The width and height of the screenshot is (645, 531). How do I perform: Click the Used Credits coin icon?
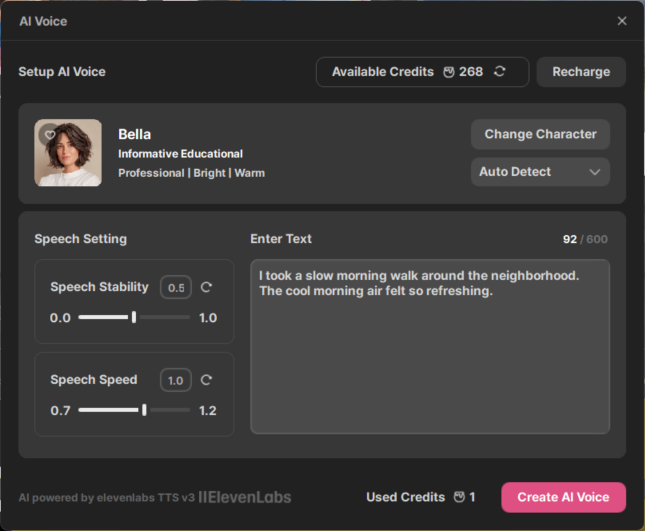[459, 497]
